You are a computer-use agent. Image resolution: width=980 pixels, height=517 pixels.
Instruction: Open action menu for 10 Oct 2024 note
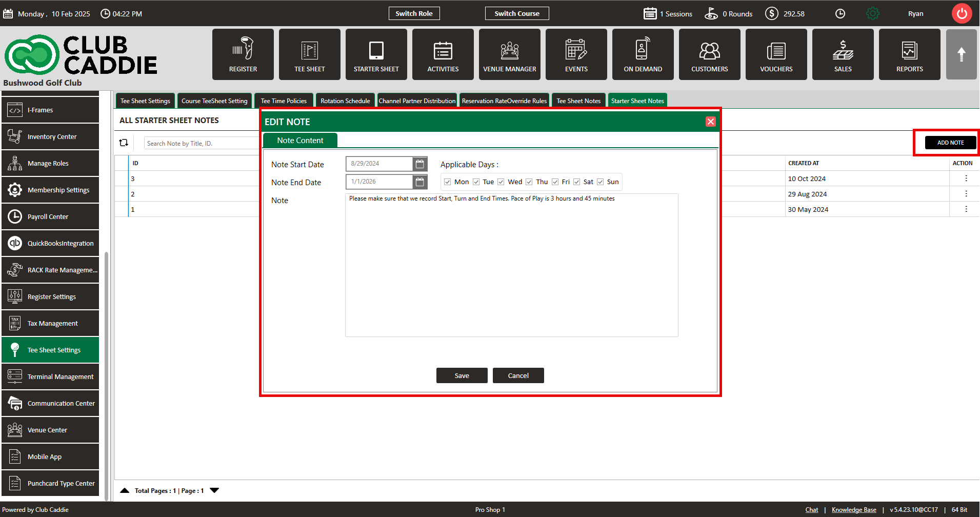[966, 178]
